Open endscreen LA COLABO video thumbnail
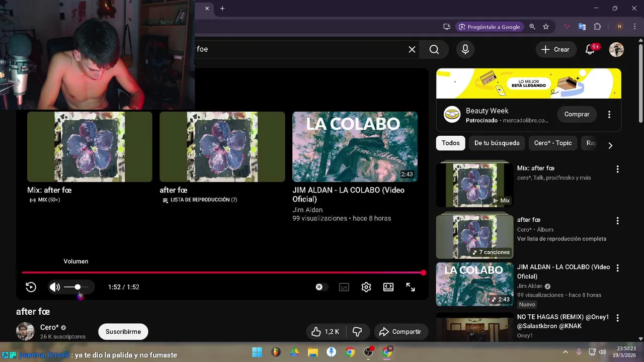 pos(355,147)
